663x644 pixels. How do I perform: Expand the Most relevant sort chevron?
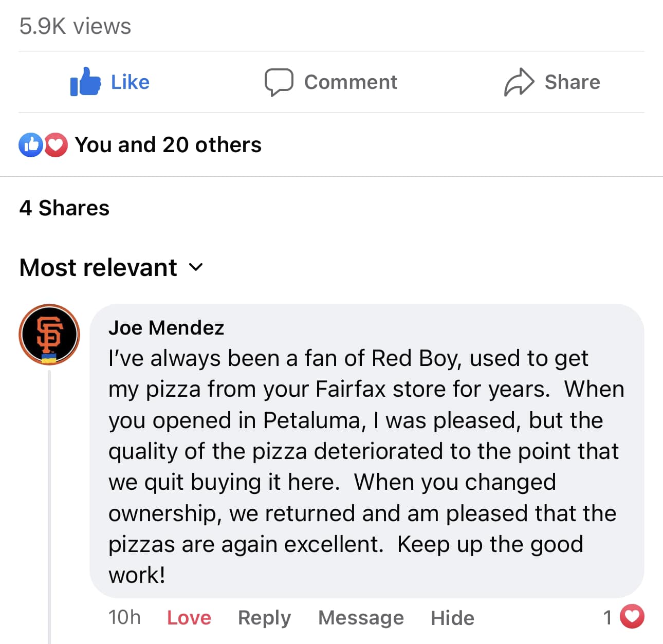click(196, 267)
